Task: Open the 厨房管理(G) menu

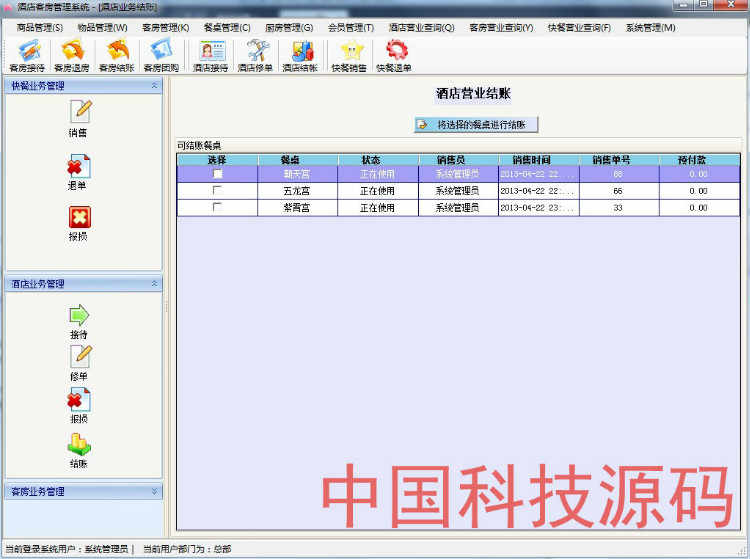Action: (x=289, y=28)
